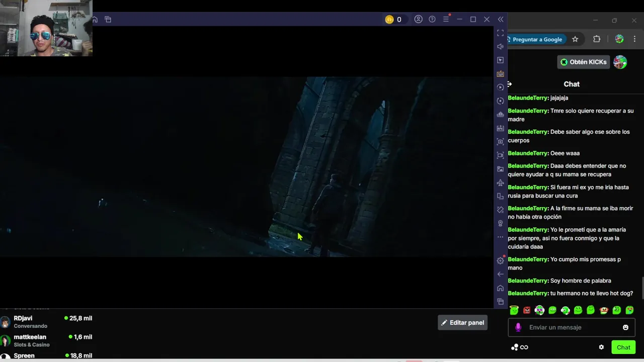
Task: Open the multi-instance manager icon
Action: click(x=500, y=114)
